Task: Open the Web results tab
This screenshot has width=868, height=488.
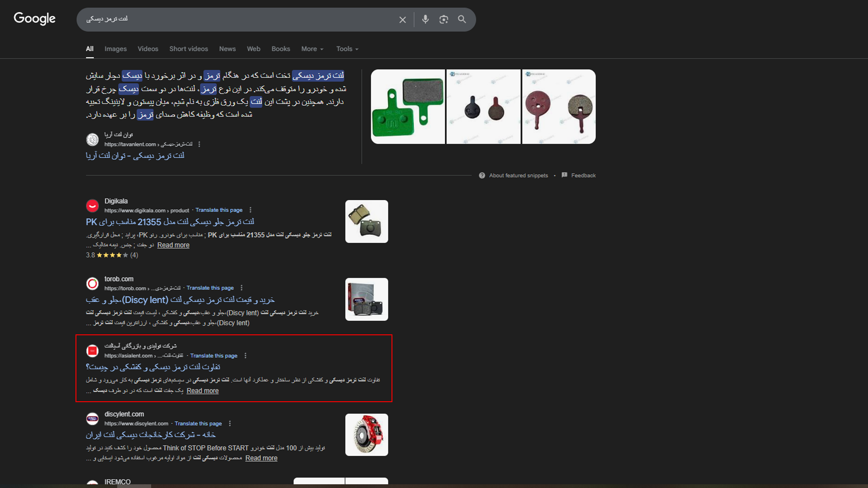Action: coord(254,49)
